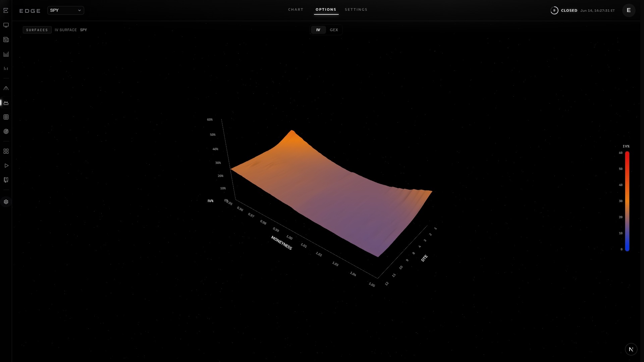The height and width of the screenshot is (362, 644).
Task: Open the grid table icon in sidebar
Action: [x=6, y=117]
